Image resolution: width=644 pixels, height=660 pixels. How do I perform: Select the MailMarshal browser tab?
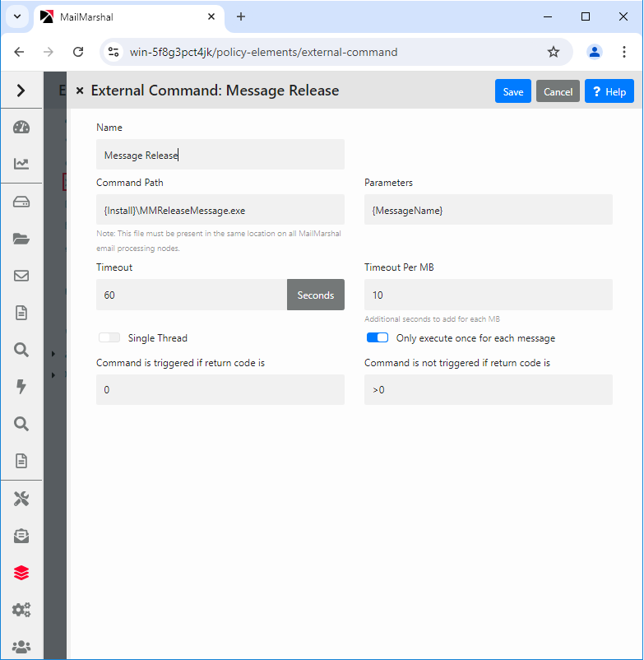(123, 16)
